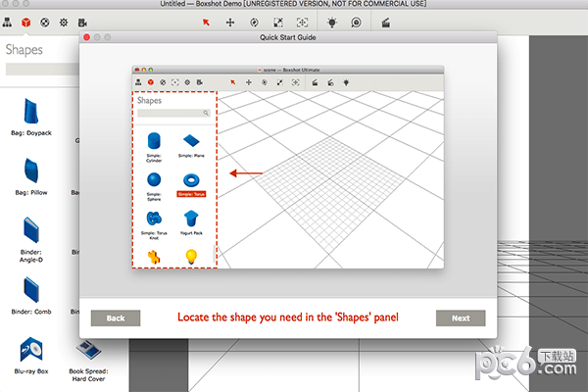Activate the rotate tool in main toolbar
Viewport: 588px width, 392px height.
coord(254,23)
